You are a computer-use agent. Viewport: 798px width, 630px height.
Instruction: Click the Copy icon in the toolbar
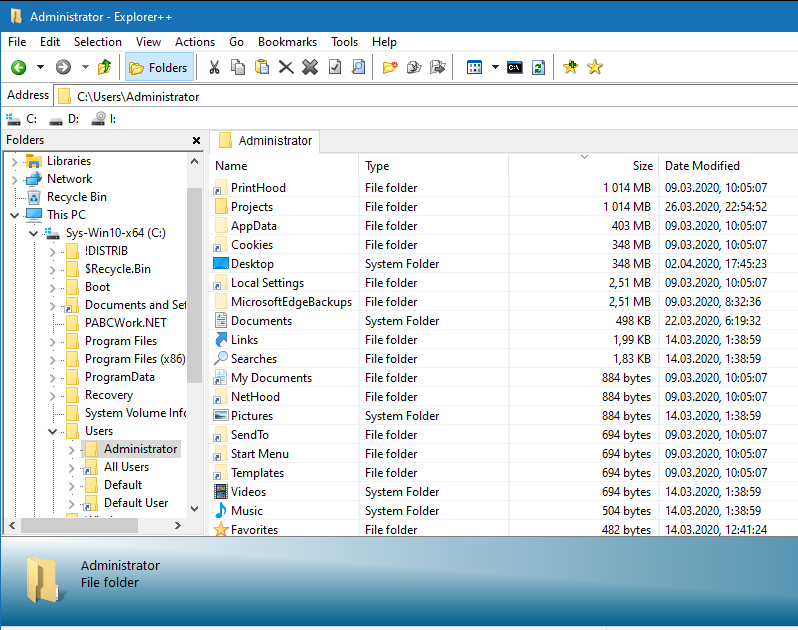point(238,67)
